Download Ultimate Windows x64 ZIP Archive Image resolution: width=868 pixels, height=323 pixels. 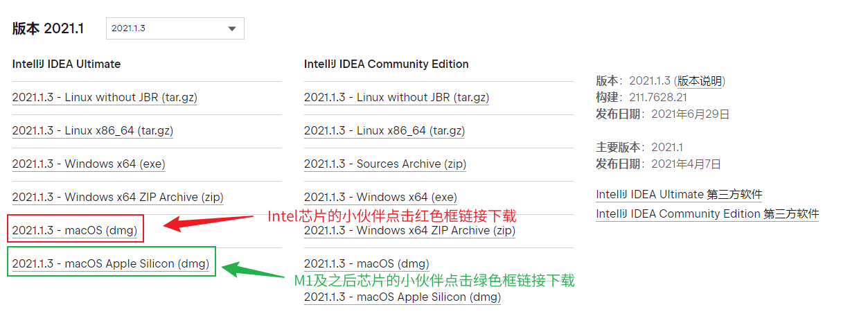pos(118,198)
